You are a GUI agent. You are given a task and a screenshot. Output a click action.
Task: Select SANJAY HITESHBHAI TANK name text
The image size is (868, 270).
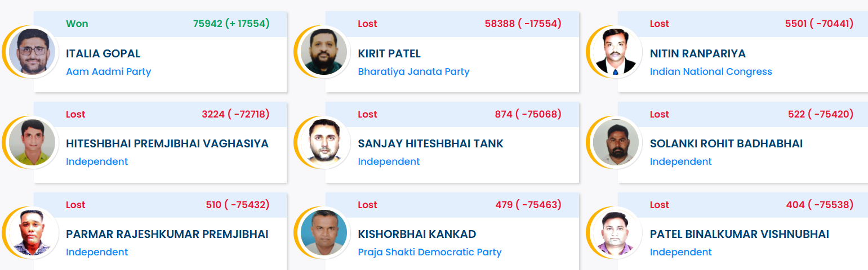430,143
